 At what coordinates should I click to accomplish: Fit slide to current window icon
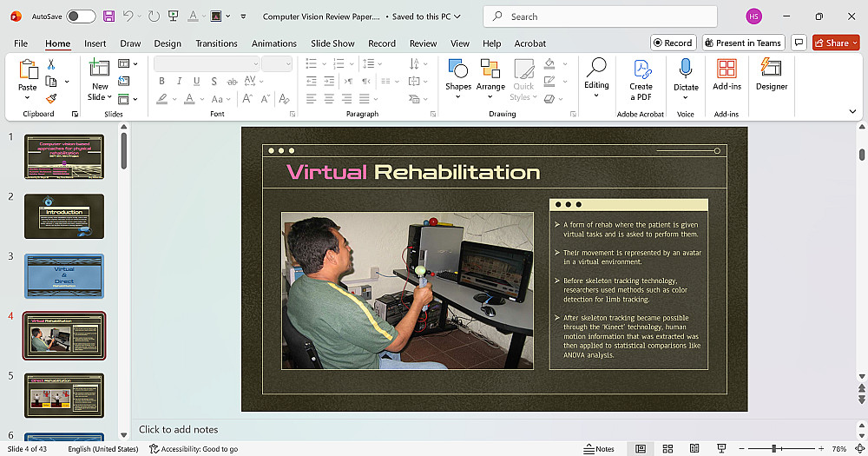point(859,448)
